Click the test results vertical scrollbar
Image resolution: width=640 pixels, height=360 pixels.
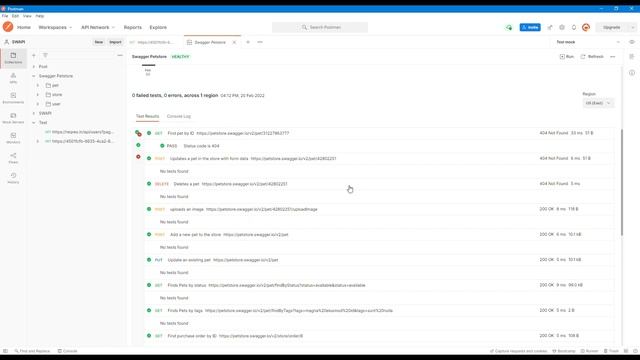pos(622,182)
